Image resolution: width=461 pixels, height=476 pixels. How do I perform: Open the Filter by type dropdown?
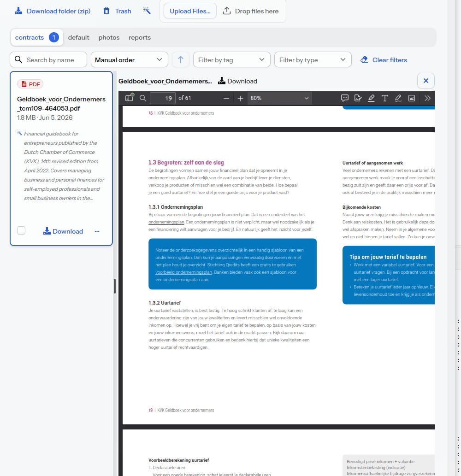click(313, 60)
